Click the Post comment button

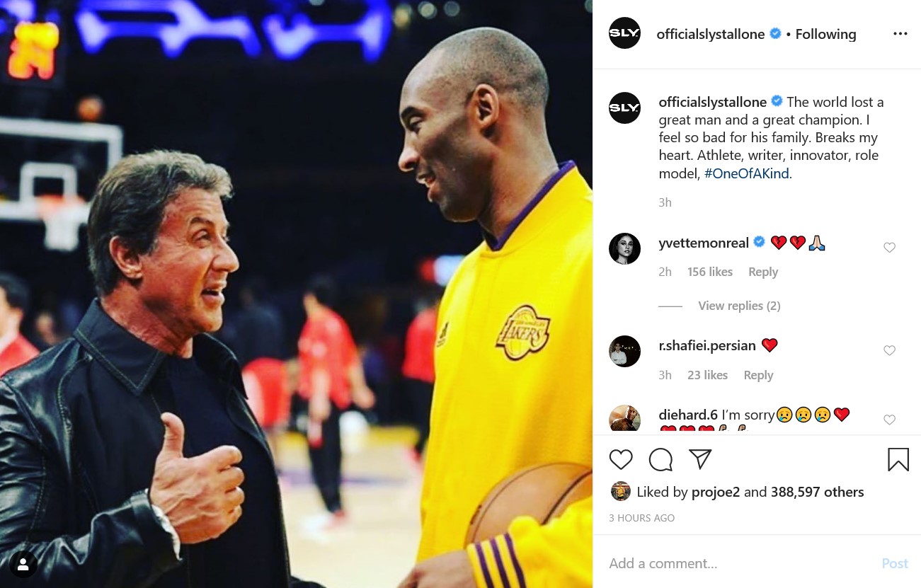pos(895,563)
